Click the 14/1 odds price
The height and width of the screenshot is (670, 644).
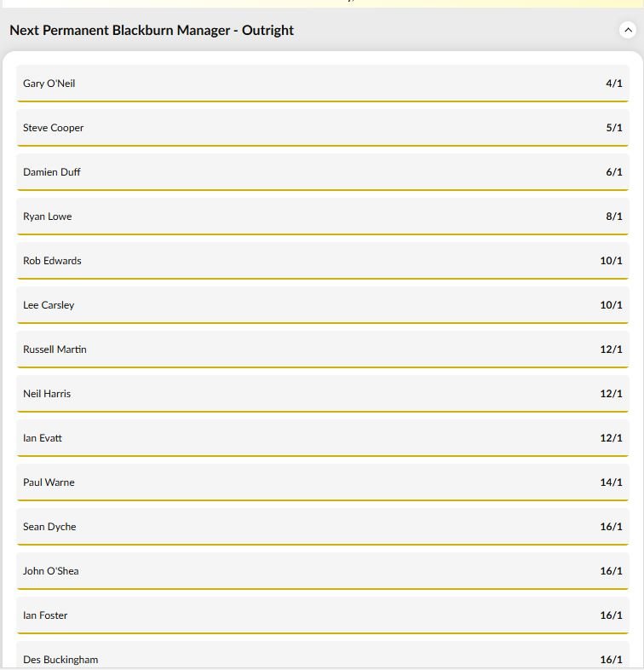tap(611, 482)
